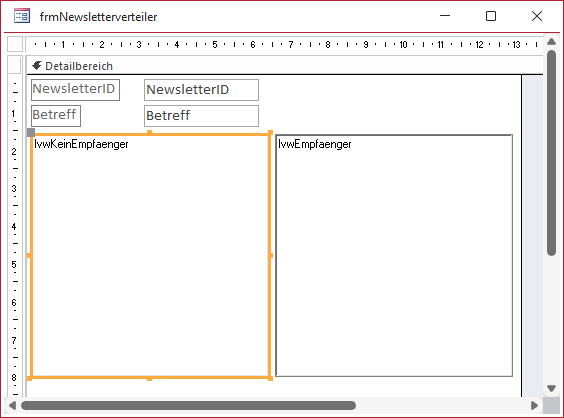The image size is (564, 418).
Task: Select the form selector box at the ruler corner
Action: [15, 44]
